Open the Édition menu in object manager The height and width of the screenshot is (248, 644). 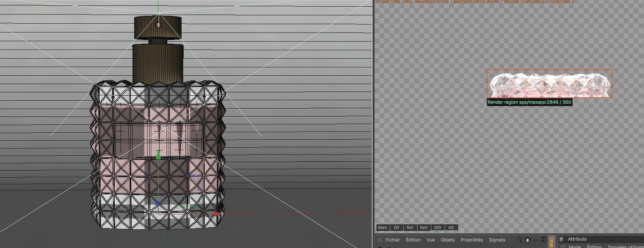(413, 240)
